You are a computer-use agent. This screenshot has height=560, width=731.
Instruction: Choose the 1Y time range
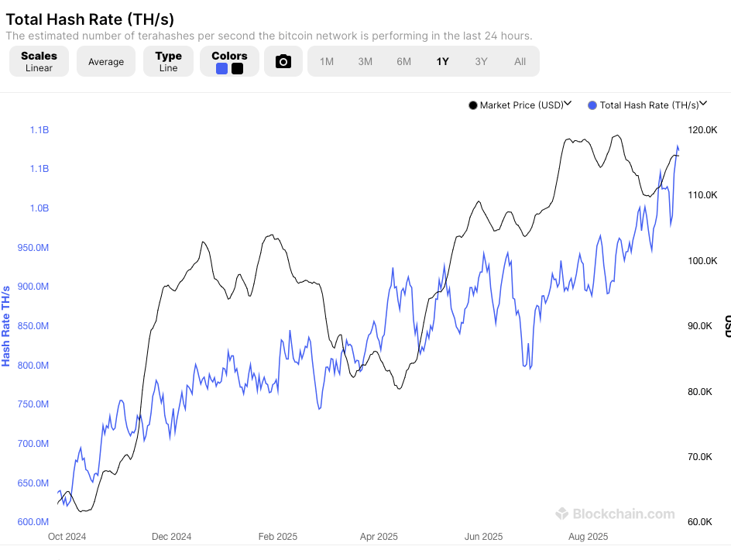point(442,61)
